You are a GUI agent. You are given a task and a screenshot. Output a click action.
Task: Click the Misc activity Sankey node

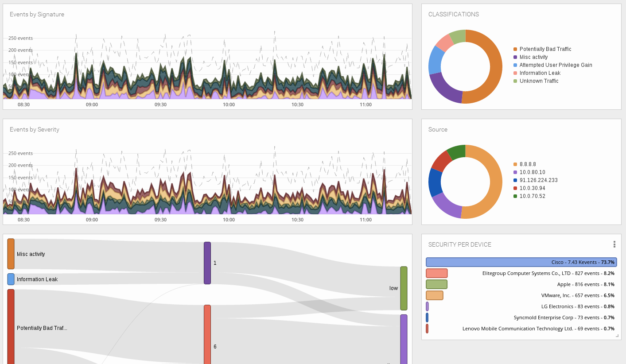point(11,254)
